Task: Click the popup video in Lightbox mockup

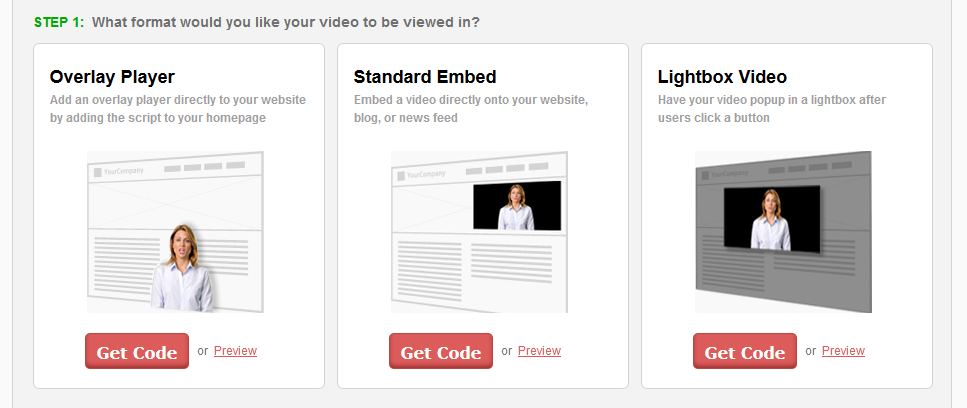Action: point(772,219)
